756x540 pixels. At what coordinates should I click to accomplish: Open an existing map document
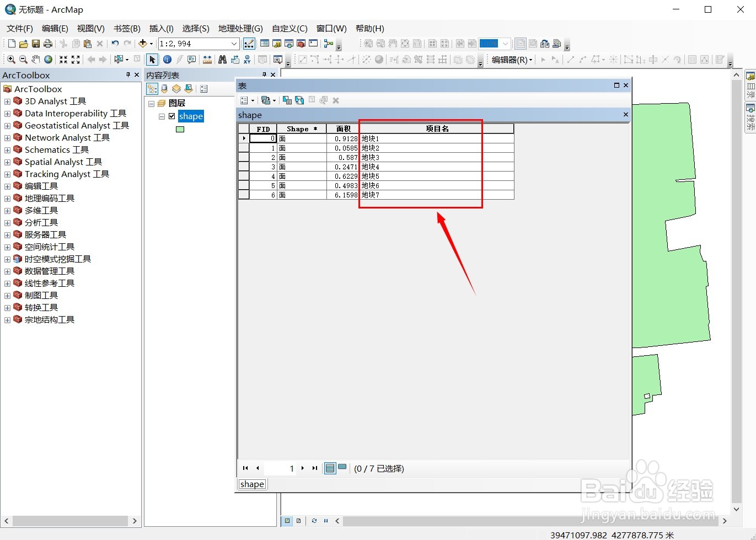coord(24,44)
